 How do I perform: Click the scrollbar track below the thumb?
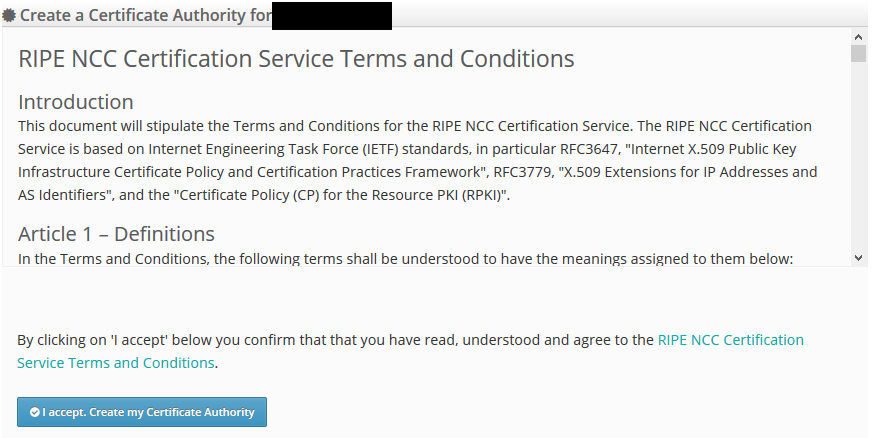[x=858, y=156]
